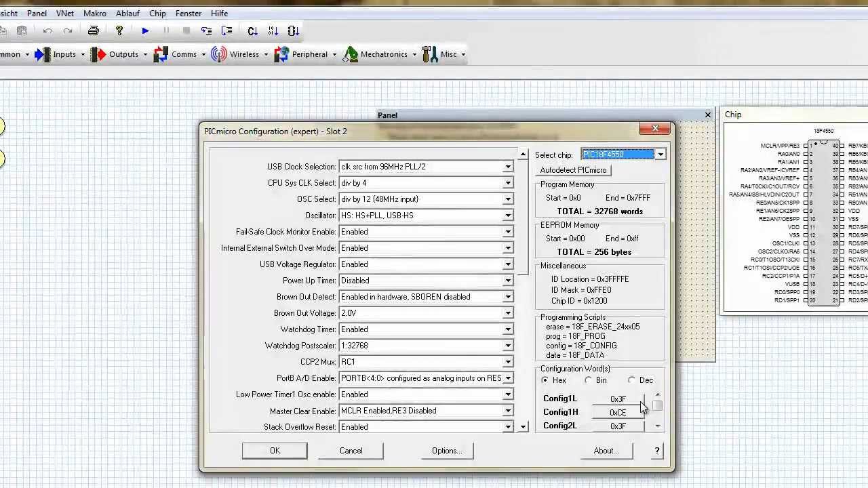Close the Panel window
The width and height of the screenshot is (868, 488).
[x=708, y=115]
